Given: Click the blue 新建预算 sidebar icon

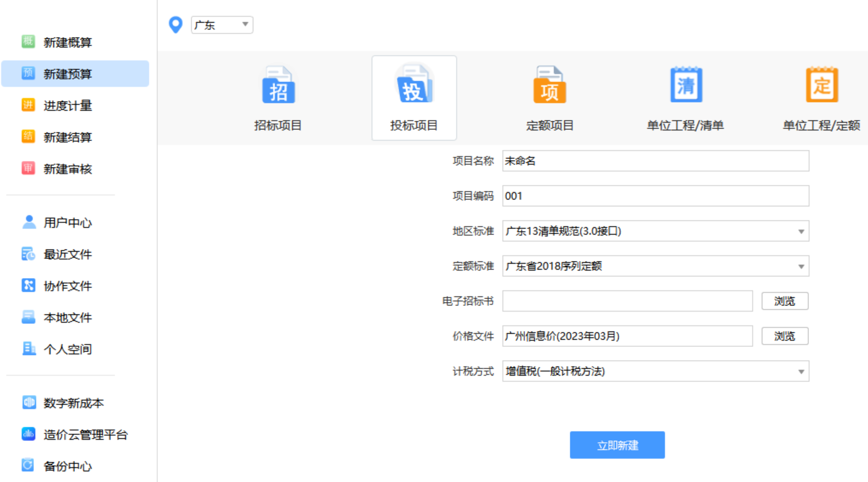Looking at the screenshot, I should pos(28,73).
